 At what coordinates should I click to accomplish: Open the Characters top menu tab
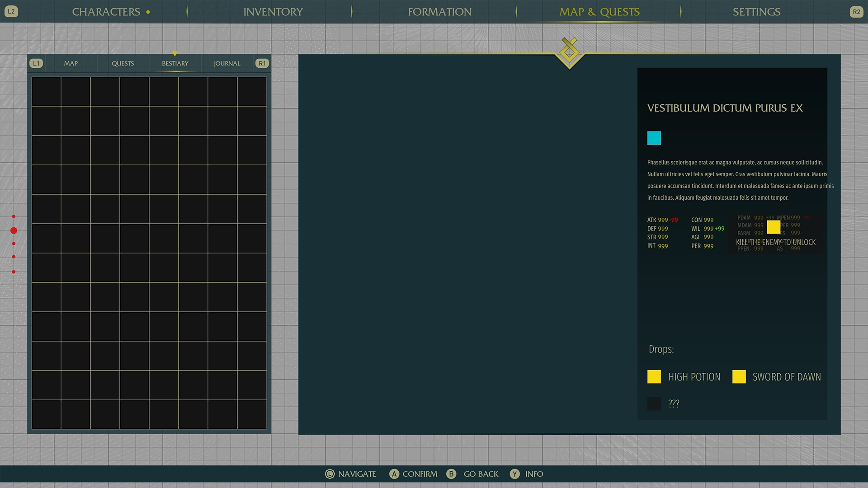tap(106, 12)
